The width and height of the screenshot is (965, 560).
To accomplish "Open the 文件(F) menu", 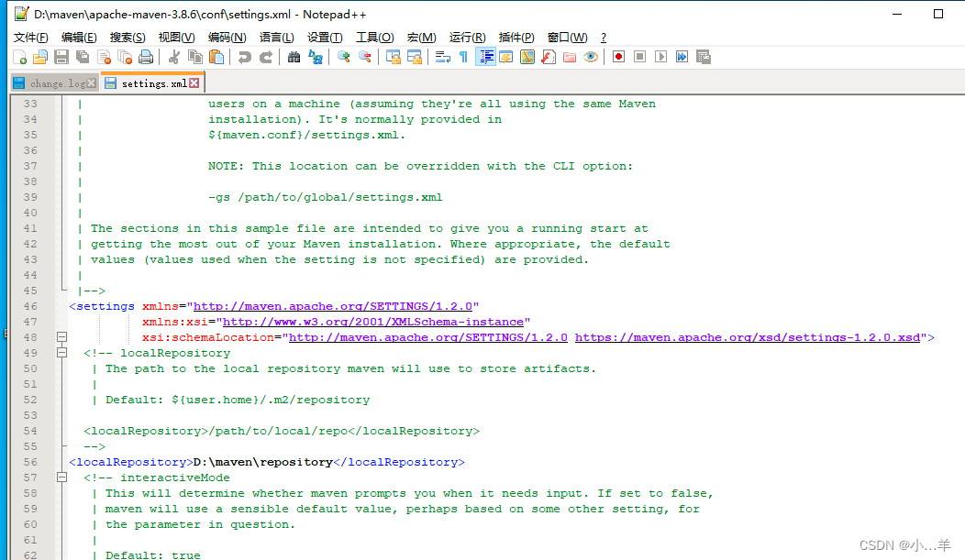I will (x=31, y=38).
